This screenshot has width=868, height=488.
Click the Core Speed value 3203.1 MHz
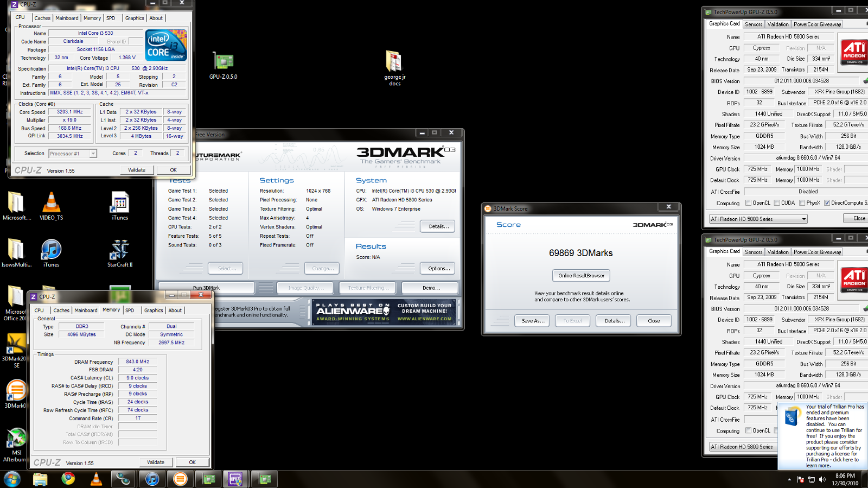point(70,112)
